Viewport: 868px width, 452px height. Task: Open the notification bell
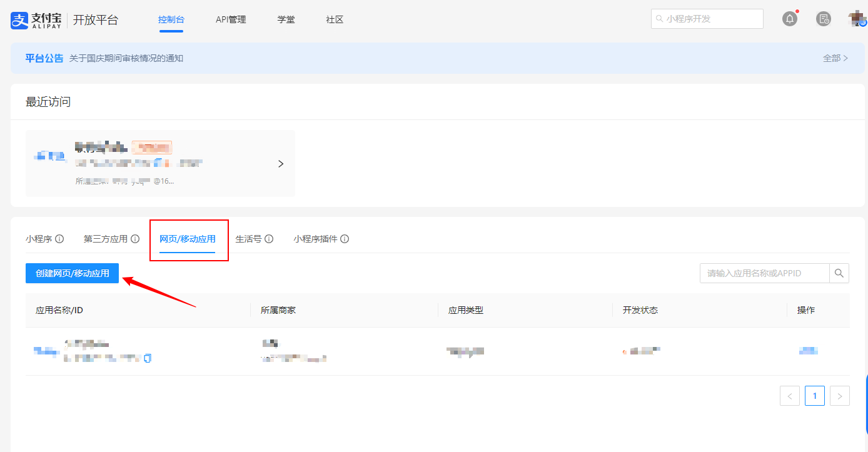point(790,19)
